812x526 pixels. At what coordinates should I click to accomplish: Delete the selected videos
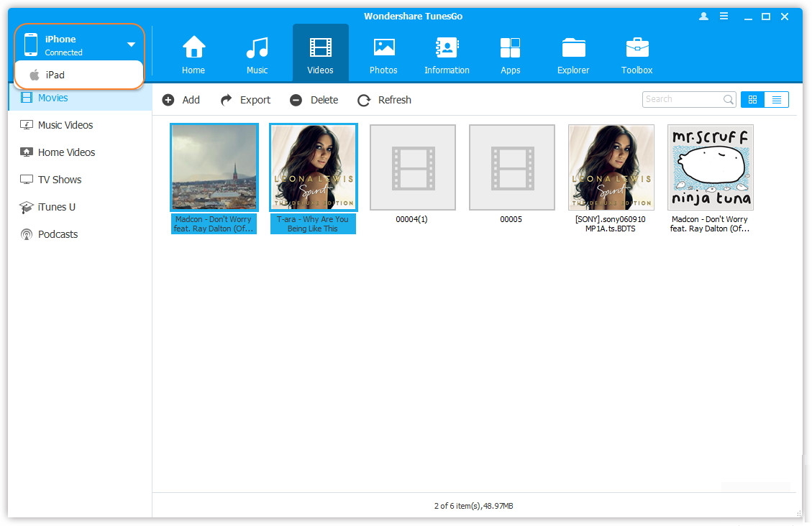point(314,100)
